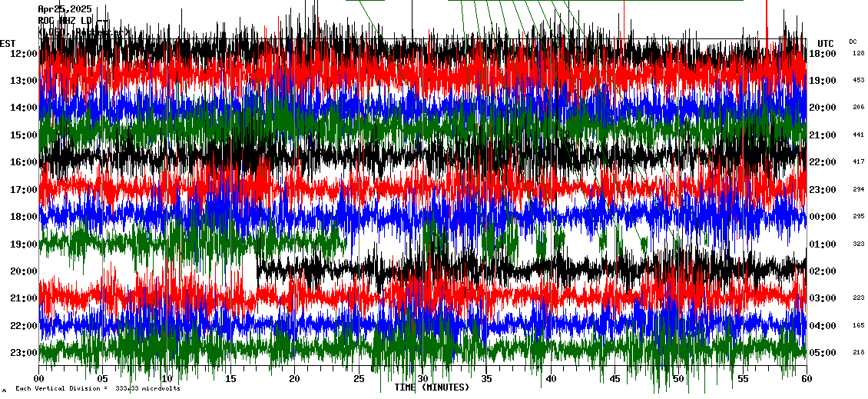The image size is (868, 399).
Task: Pick the DC value 294
Action: [x=859, y=190]
